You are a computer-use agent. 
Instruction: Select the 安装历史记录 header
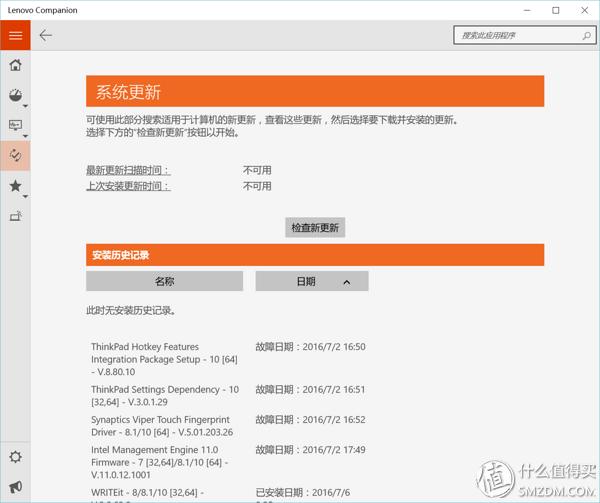coord(315,255)
